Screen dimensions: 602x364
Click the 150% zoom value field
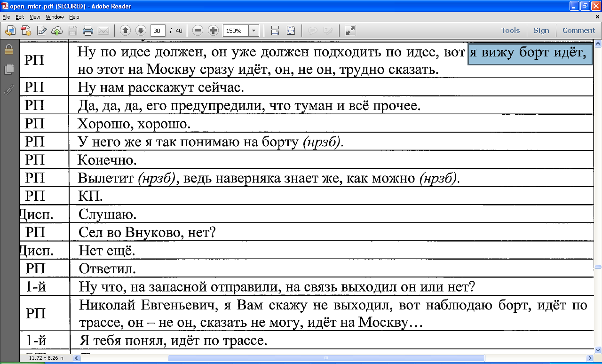[236, 31]
